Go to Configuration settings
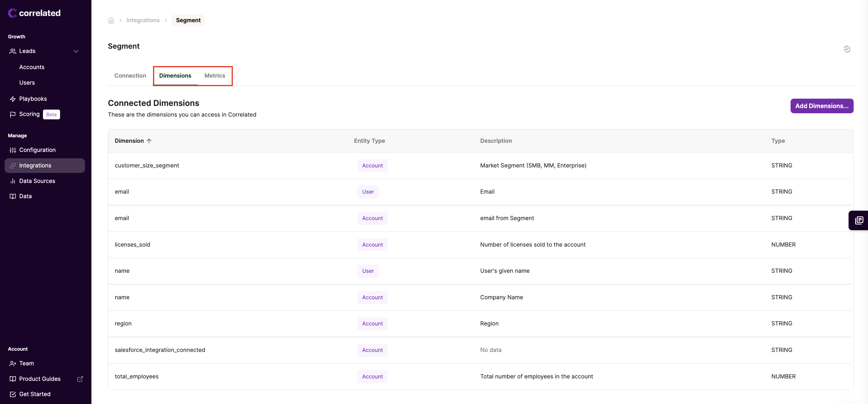The width and height of the screenshot is (868, 404). click(x=37, y=150)
